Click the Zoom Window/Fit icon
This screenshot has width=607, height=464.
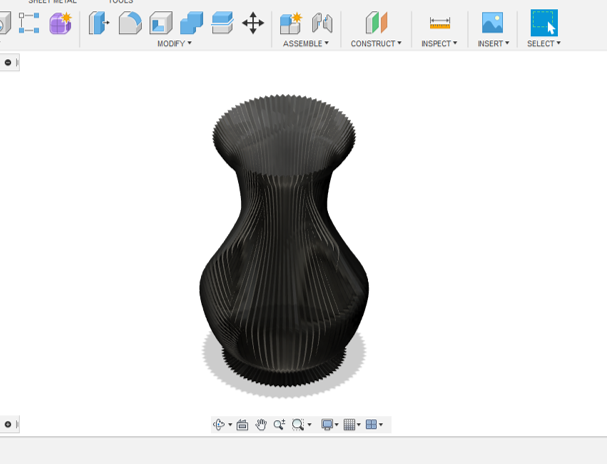[x=298, y=425]
